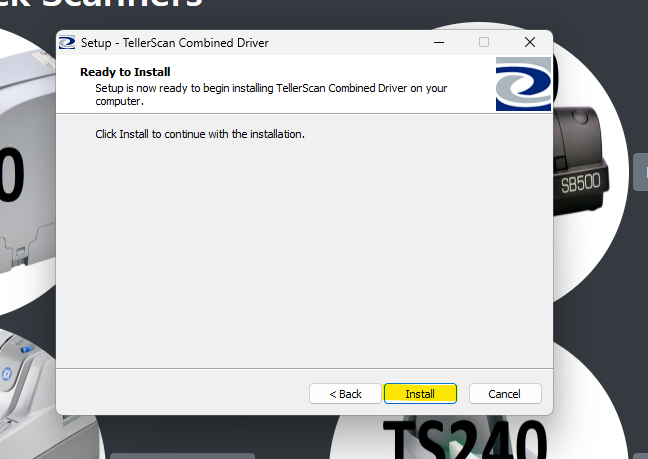Click the disabled maximize button
Viewport: 648px width, 459px height.
click(x=484, y=43)
